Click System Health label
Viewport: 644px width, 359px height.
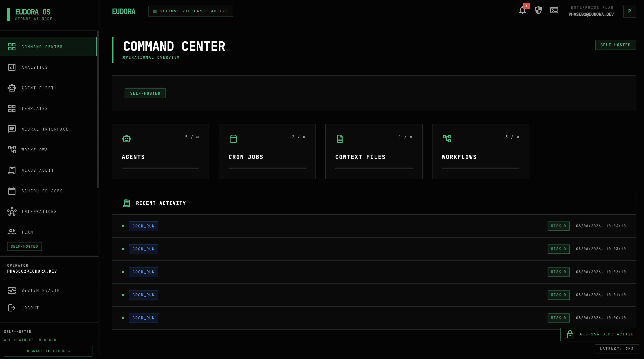click(x=41, y=290)
